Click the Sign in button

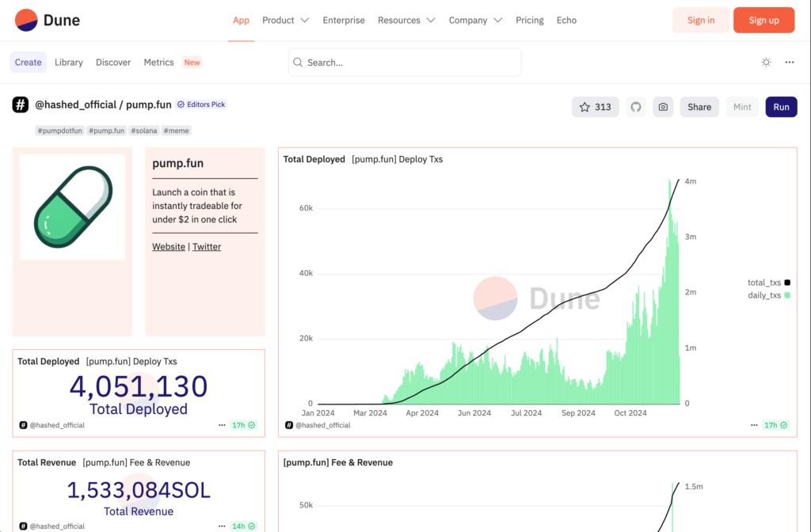(701, 20)
